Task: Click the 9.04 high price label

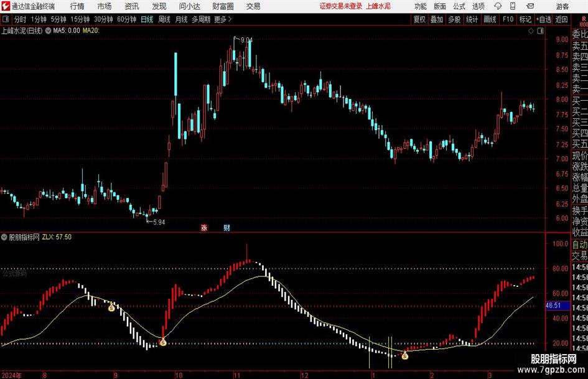Action: click(246, 40)
